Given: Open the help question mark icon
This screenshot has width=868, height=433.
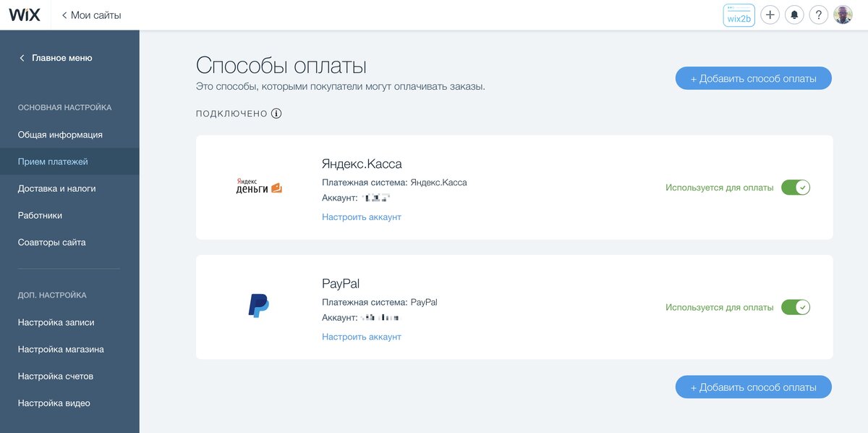Looking at the screenshot, I should pos(818,15).
